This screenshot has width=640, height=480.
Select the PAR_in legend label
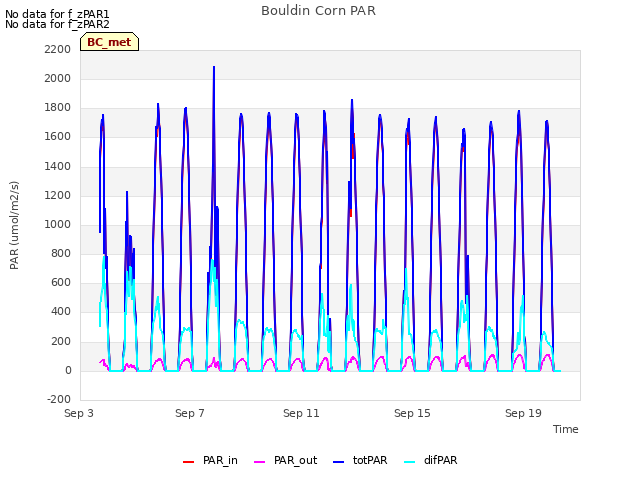coord(220,460)
